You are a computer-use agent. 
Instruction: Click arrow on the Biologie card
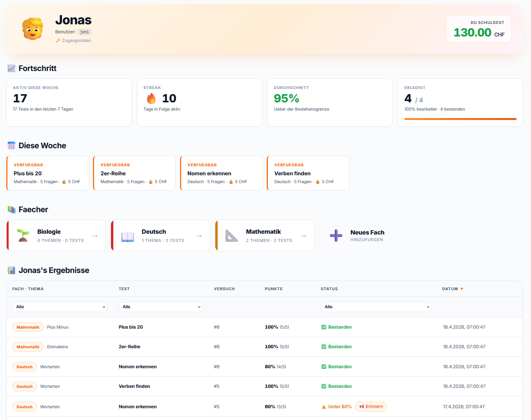point(95,236)
